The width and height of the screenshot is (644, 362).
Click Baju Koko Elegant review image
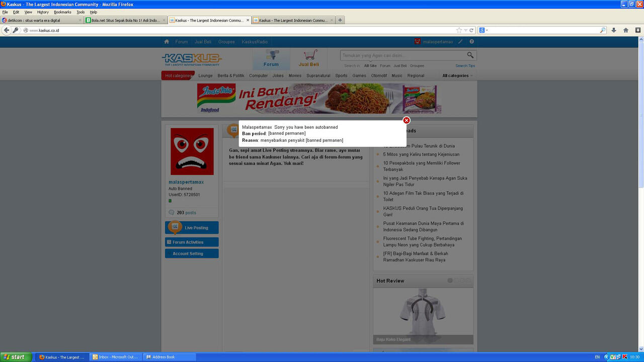coord(423,316)
